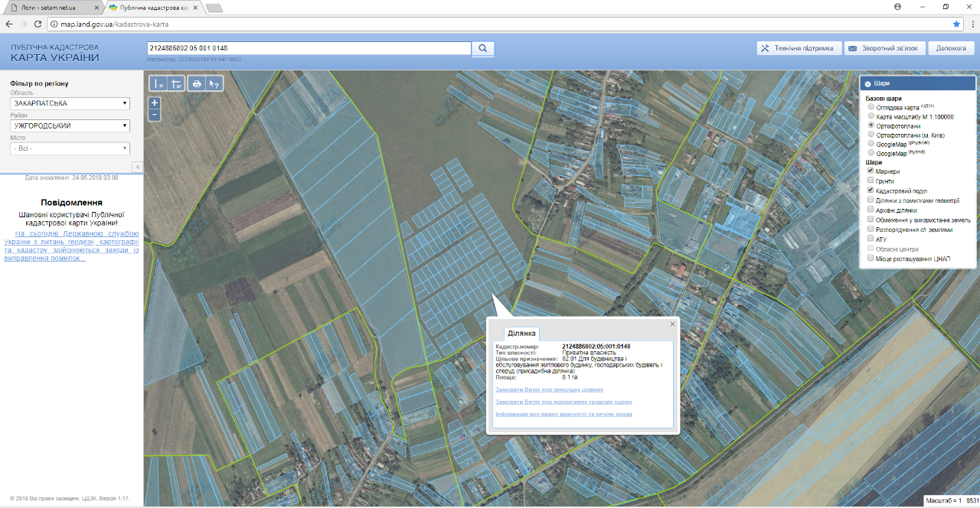The height and width of the screenshot is (508, 980).
Task: Select the measure distance tool
Action: pyautogui.click(x=159, y=83)
